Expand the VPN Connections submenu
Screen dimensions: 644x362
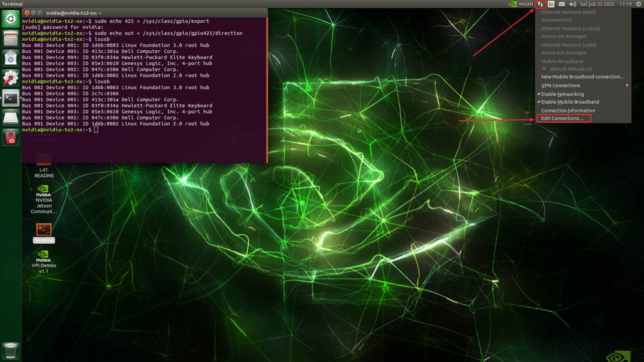point(583,85)
